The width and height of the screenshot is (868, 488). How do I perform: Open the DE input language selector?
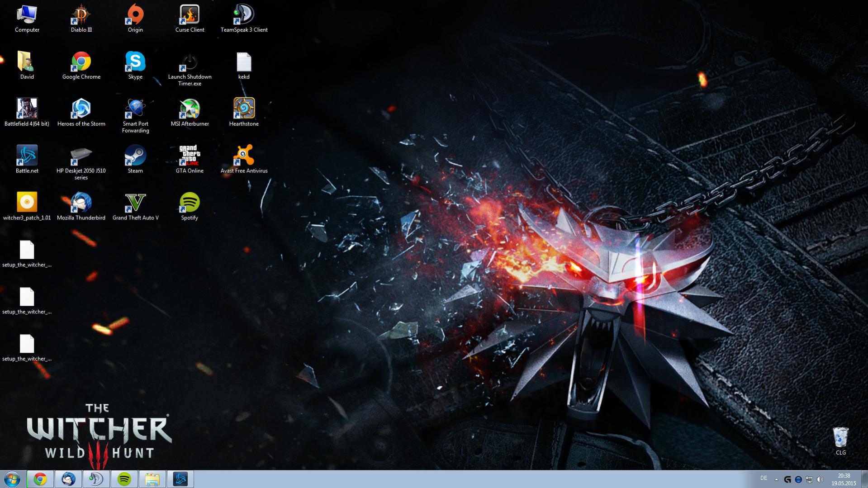(764, 478)
